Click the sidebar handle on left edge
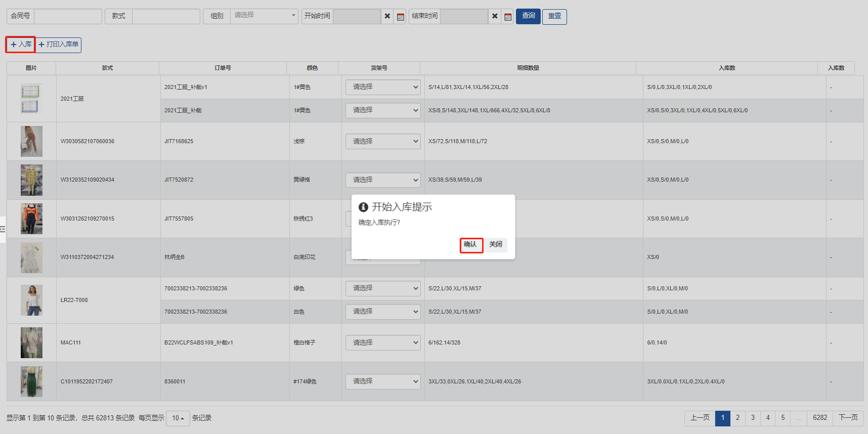This screenshot has height=434, width=868. pos(3,229)
